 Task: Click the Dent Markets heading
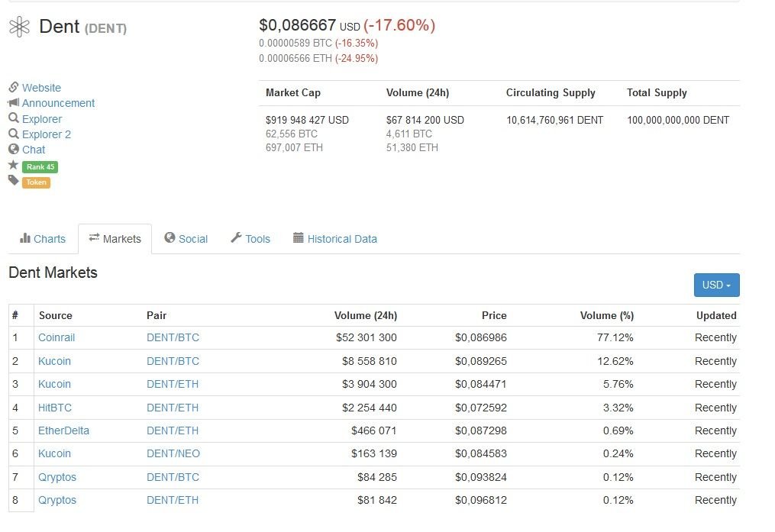(x=53, y=272)
